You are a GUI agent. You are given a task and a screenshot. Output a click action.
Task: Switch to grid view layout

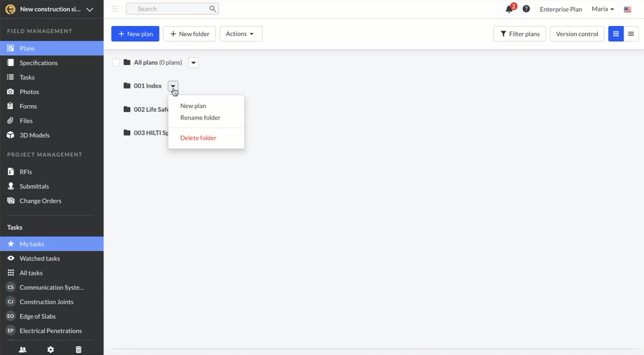pyautogui.click(x=616, y=34)
